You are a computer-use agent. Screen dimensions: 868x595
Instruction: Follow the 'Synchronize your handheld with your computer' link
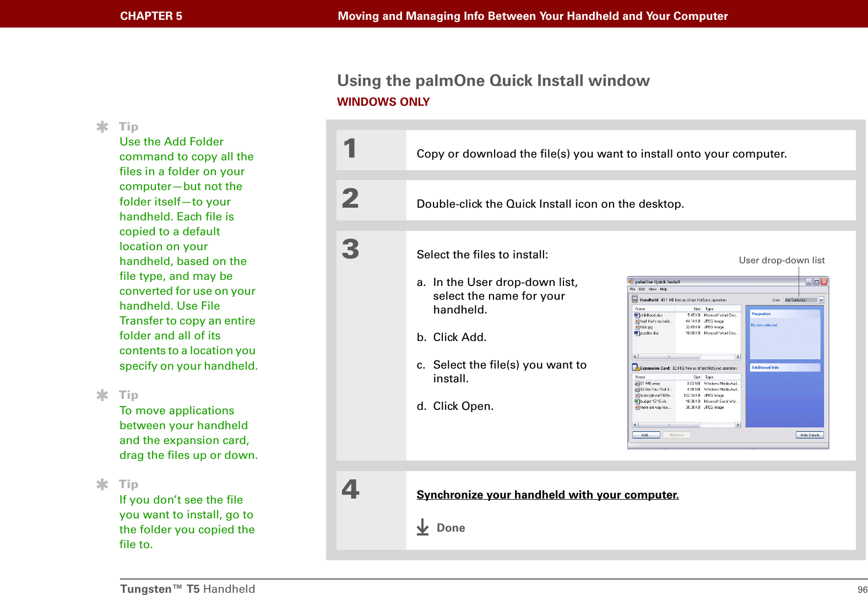pyautogui.click(x=547, y=495)
